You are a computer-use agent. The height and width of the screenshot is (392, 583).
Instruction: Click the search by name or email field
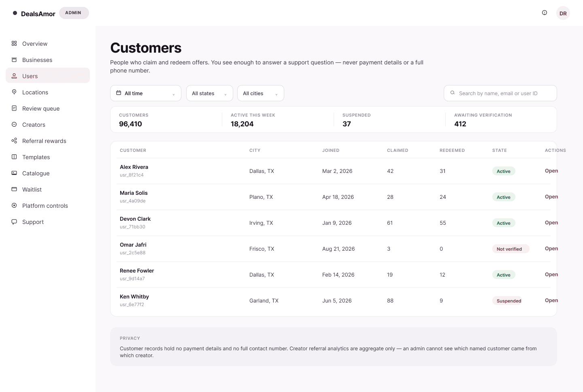click(x=500, y=93)
